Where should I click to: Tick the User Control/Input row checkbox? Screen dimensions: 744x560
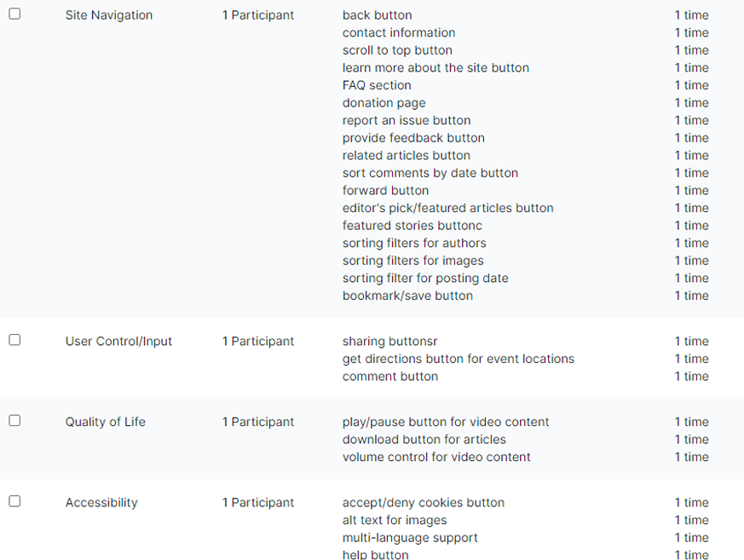coord(14,340)
